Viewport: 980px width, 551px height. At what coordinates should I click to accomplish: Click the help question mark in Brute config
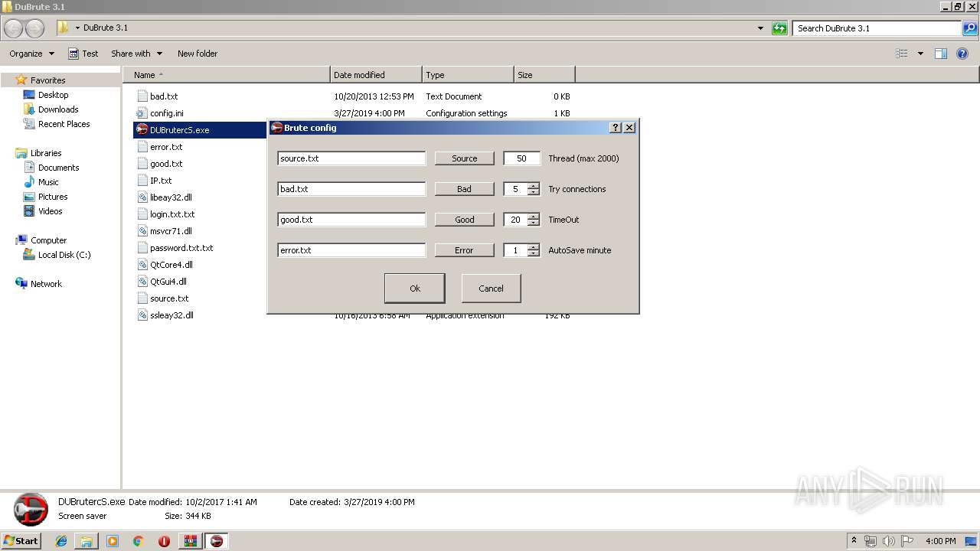pyautogui.click(x=616, y=128)
